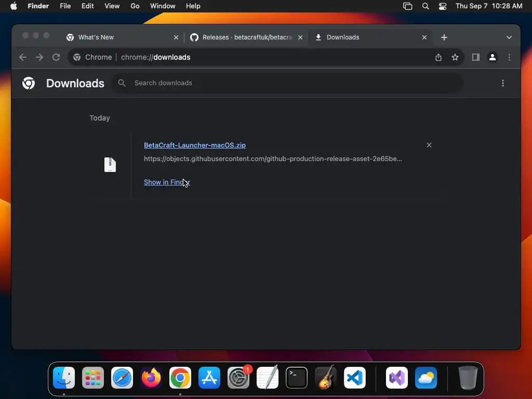Open TextEdit from the Dock

pos(268,378)
